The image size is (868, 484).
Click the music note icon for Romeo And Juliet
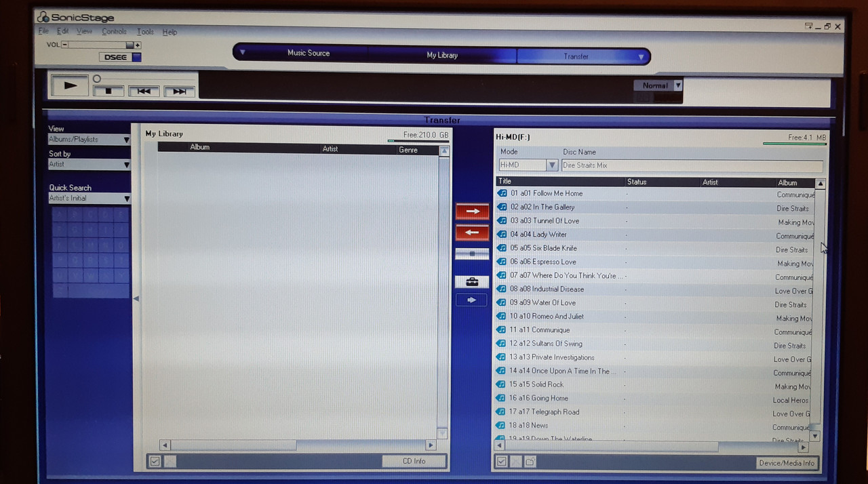coord(502,316)
